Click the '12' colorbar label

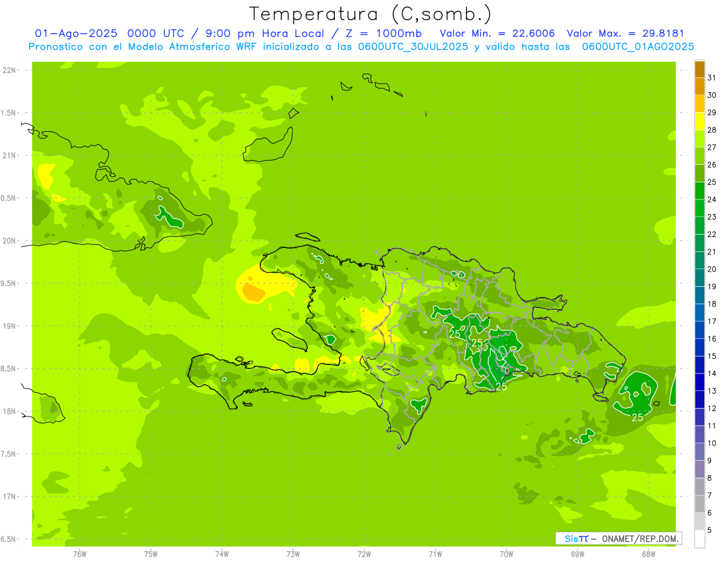click(x=712, y=408)
